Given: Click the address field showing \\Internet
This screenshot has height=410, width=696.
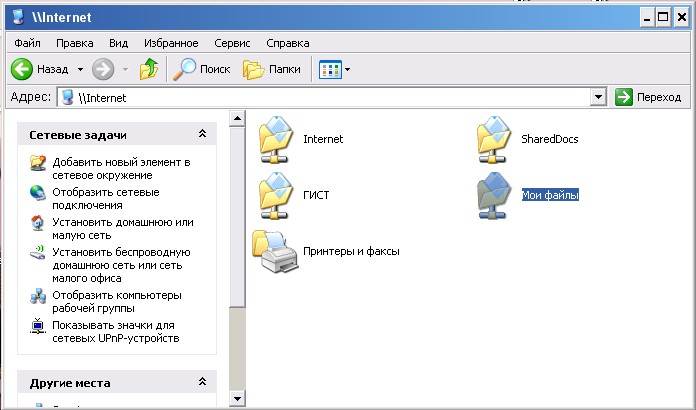Looking at the screenshot, I should (330, 97).
